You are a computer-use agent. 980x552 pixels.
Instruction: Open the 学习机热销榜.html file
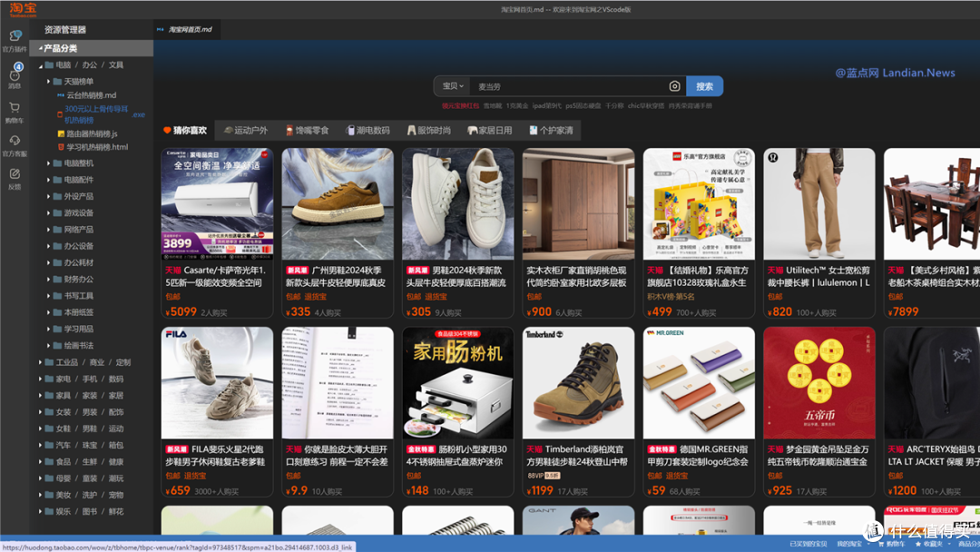(x=97, y=148)
